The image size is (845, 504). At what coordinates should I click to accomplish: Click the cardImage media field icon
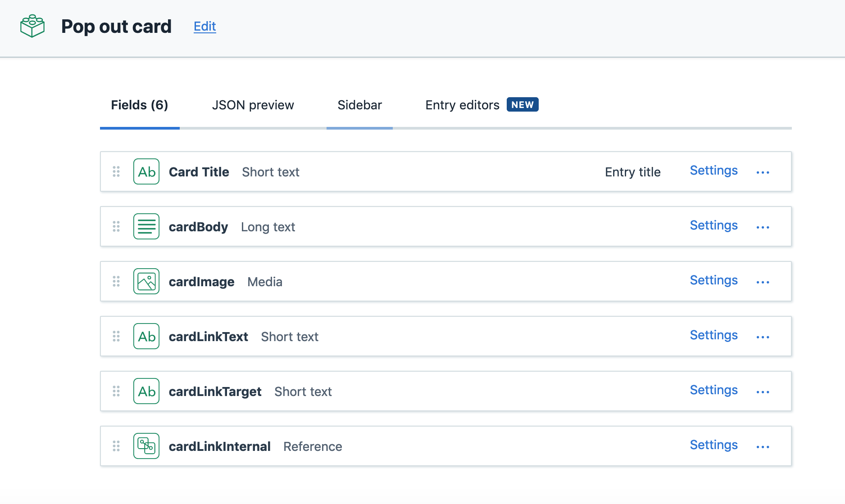pyautogui.click(x=146, y=281)
